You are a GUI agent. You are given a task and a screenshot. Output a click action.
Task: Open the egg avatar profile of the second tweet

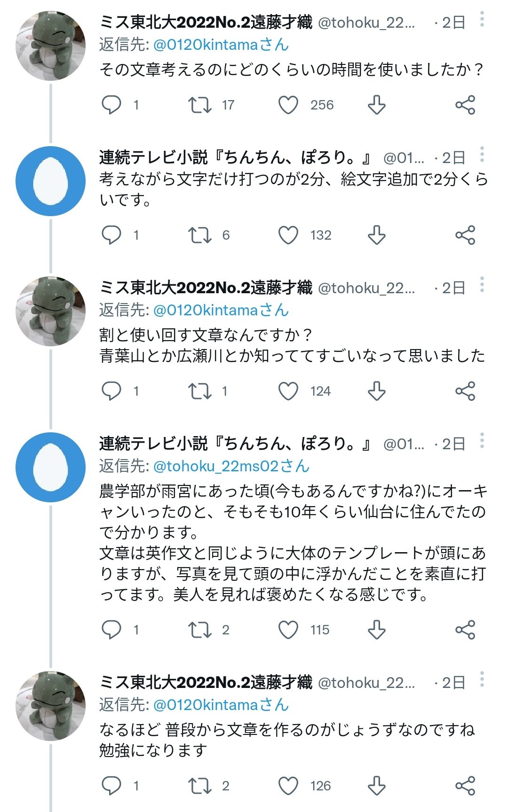[x=50, y=181]
